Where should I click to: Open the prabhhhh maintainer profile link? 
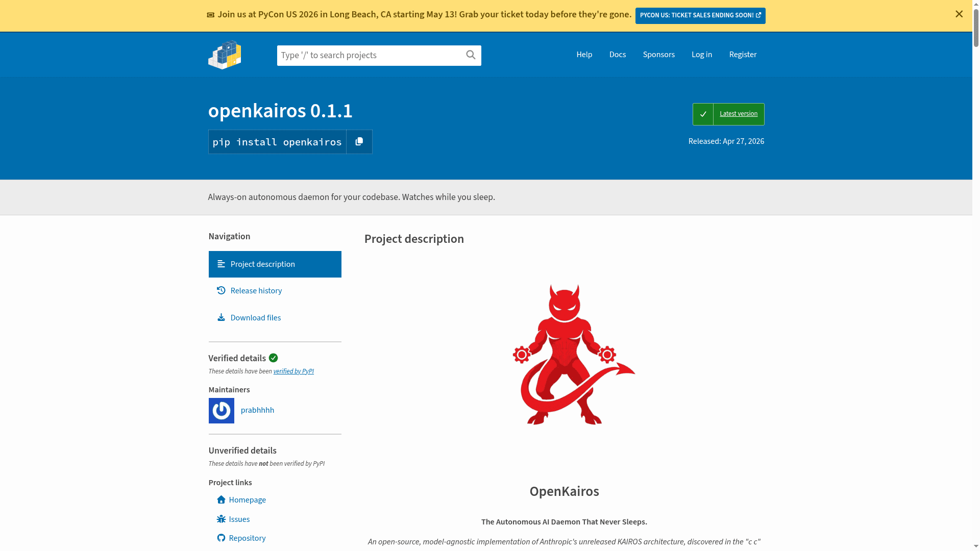tap(257, 410)
